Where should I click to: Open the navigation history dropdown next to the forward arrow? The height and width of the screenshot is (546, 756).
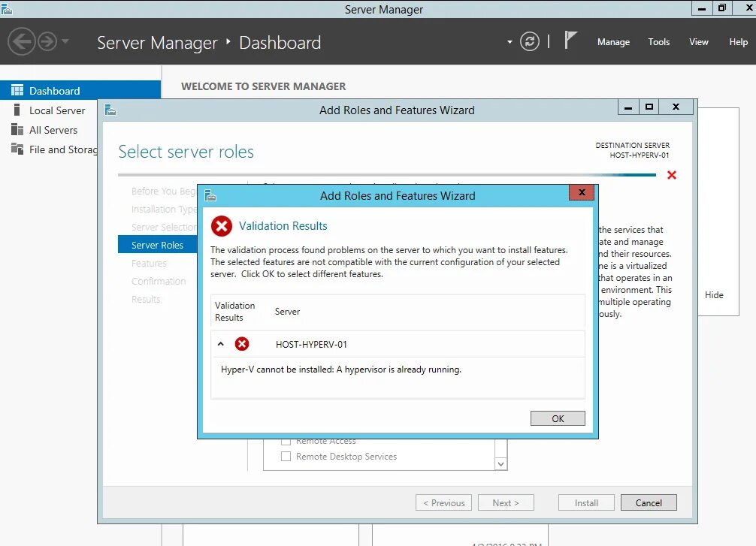65,41
